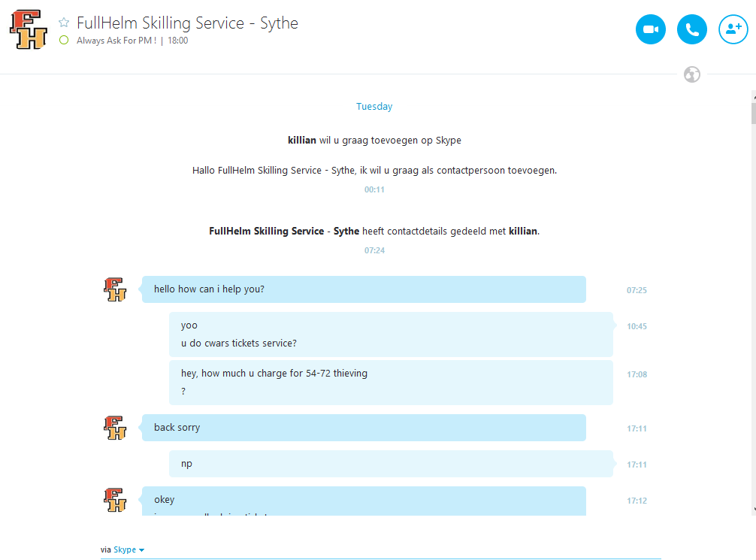Click avatar next to 'hello how can i help you?'
Screen dimensions: 756x560
click(x=115, y=289)
